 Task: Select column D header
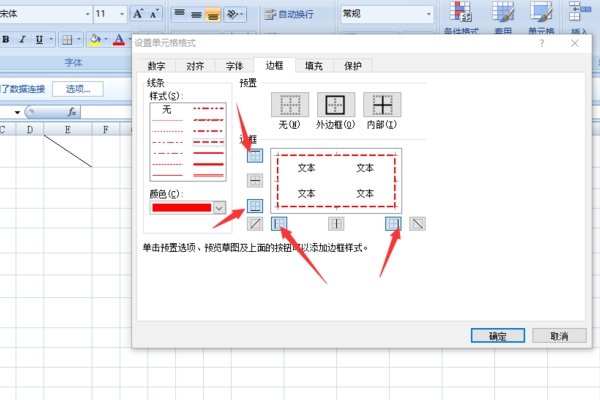tap(30, 130)
